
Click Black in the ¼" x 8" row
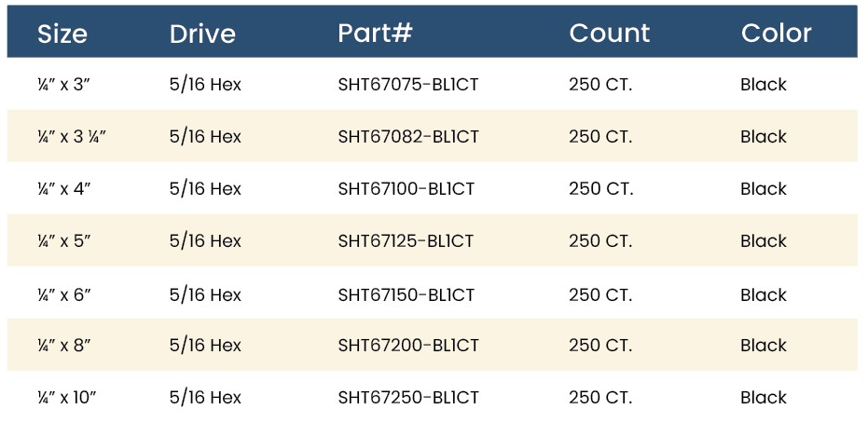764,346
